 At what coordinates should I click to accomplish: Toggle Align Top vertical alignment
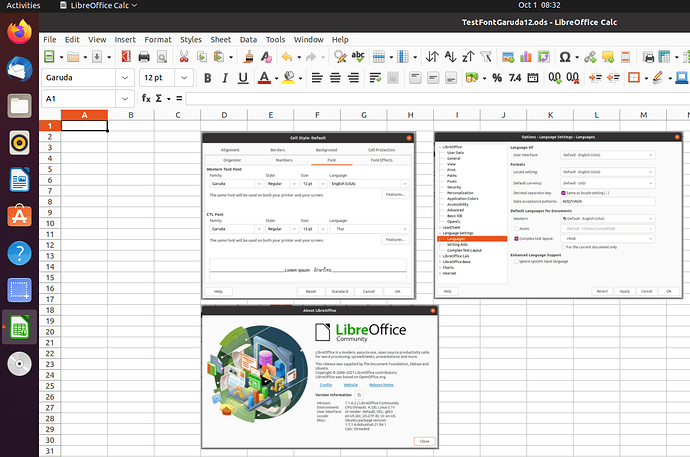pyautogui.click(x=415, y=78)
